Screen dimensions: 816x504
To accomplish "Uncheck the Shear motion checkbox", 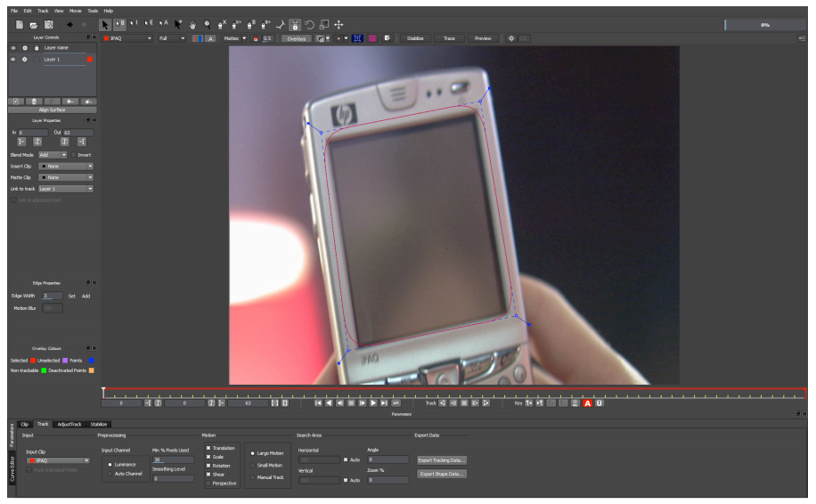I will (208, 475).
